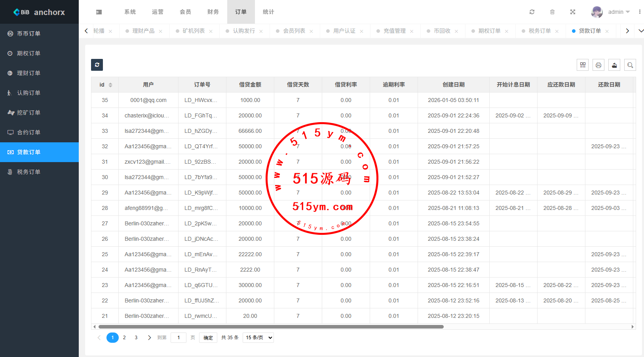
Task: Click the refresh icon in the top header
Action: tap(532, 12)
